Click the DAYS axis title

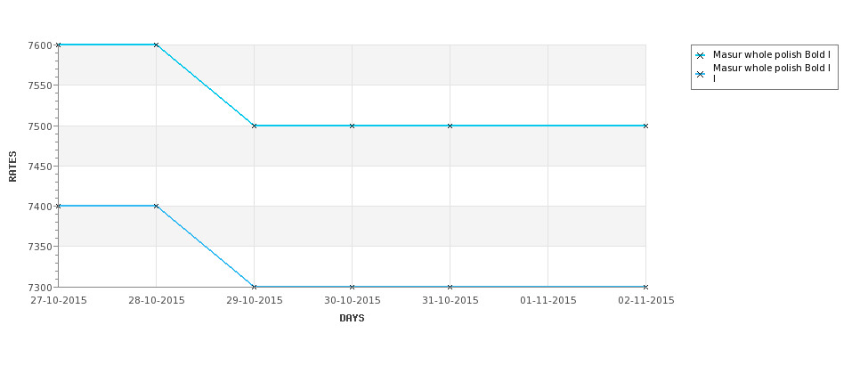click(352, 319)
